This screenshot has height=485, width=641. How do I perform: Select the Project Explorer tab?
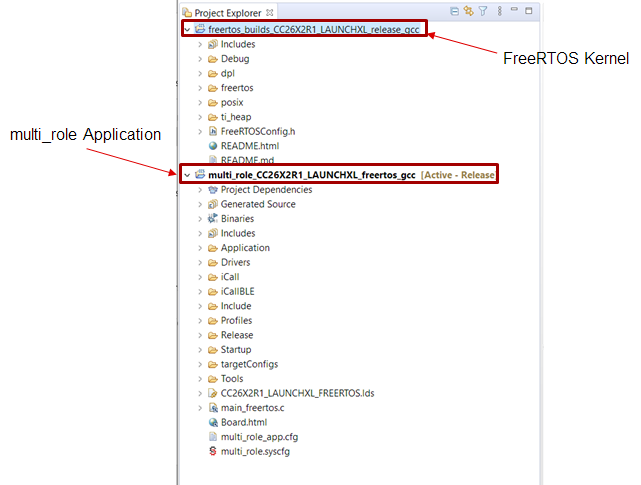coord(227,13)
